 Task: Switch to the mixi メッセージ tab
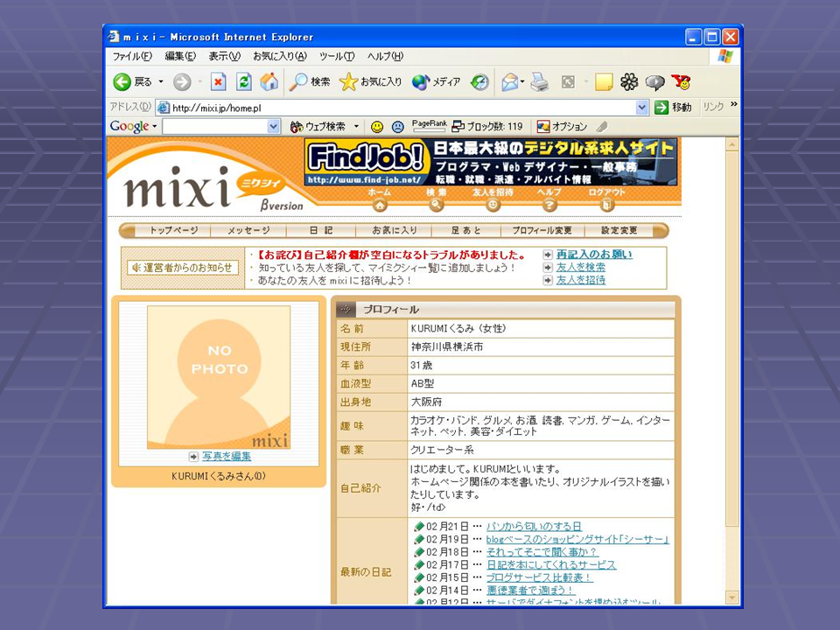(x=248, y=230)
